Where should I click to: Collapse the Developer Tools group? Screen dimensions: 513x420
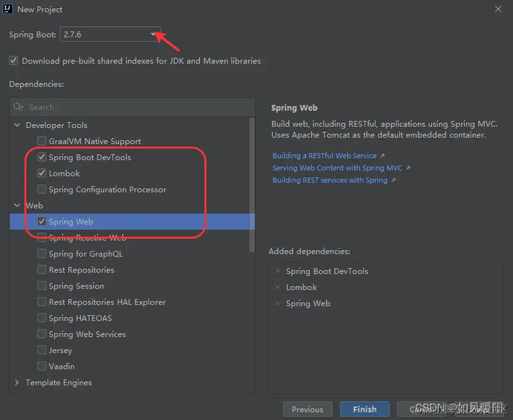17,125
